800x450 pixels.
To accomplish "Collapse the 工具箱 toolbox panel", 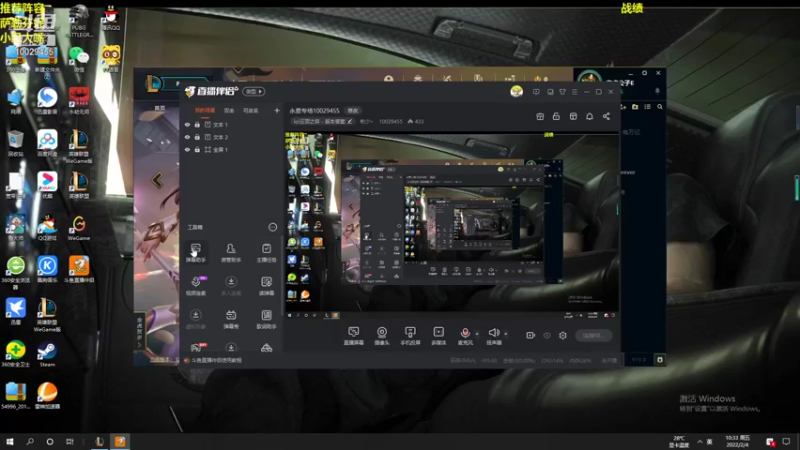I will click(272, 227).
